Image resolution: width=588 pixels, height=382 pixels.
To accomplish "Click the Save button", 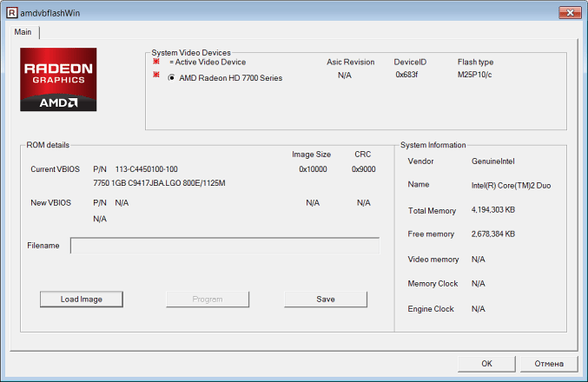I will [x=326, y=300].
